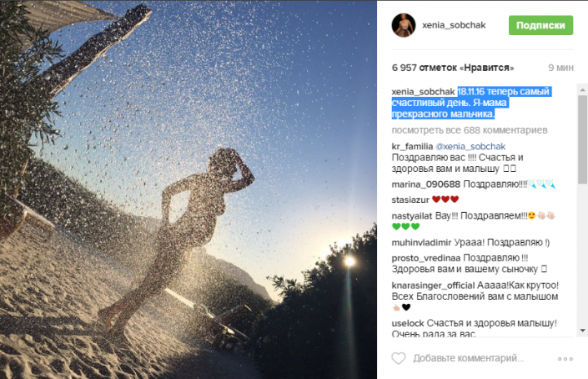The width and height of the screenshot is (588, 379).
Task: Click the scrollbar down arrow
Action: [582, 331]
